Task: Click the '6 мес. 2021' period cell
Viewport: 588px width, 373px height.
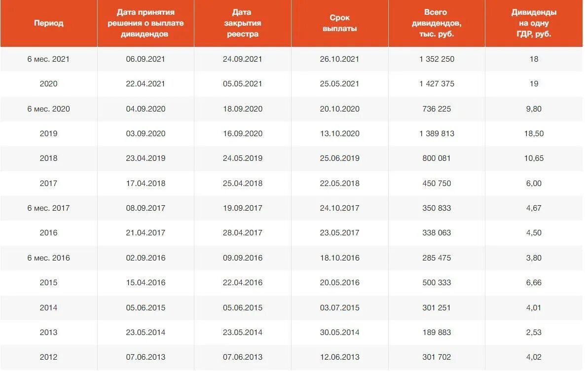Action: coord(48,59)
